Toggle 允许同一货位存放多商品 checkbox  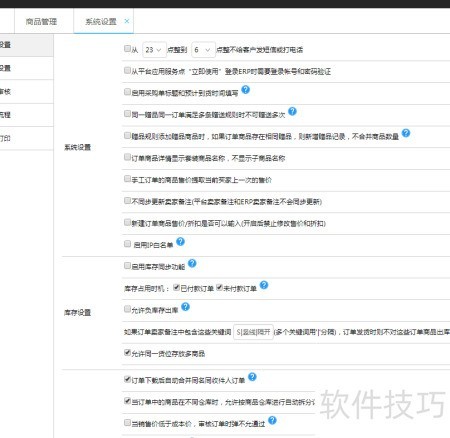pyautogui.click(x=127, y=352)
